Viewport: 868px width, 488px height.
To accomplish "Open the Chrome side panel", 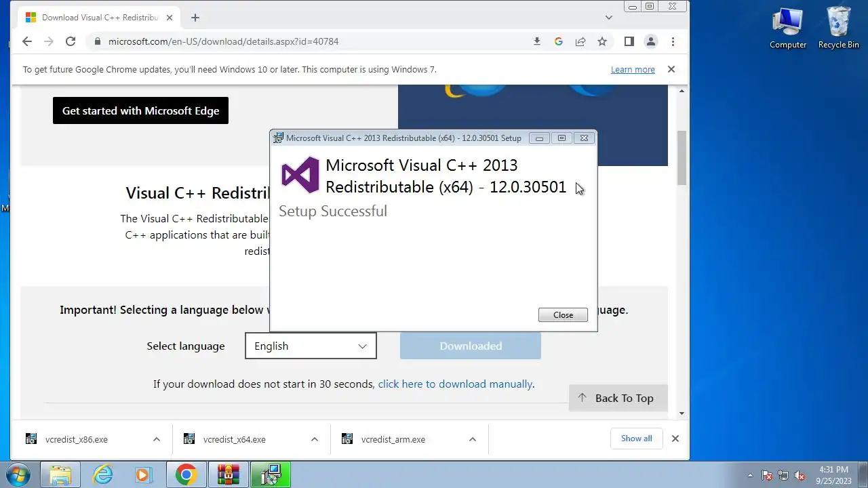I will [629, 41].
